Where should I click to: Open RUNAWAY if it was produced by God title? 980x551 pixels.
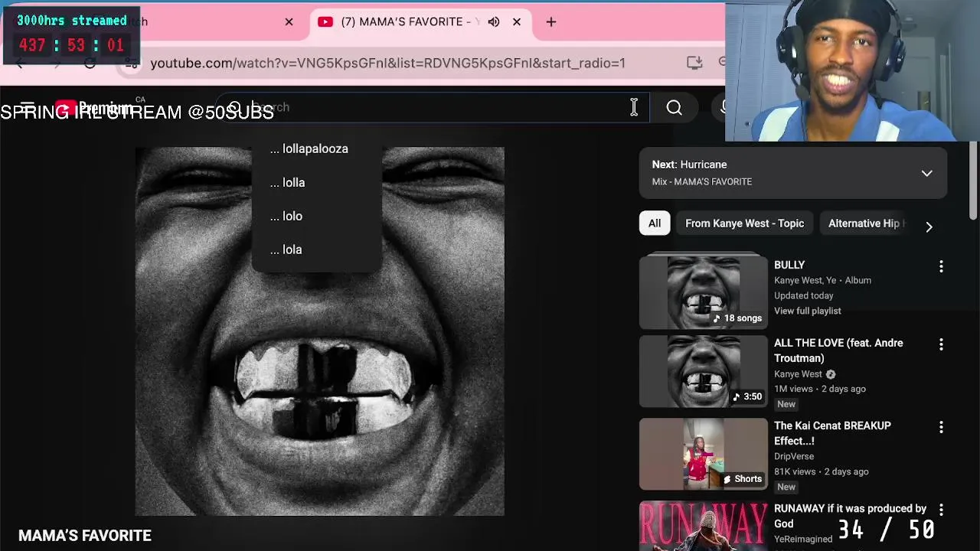point(850,516)
